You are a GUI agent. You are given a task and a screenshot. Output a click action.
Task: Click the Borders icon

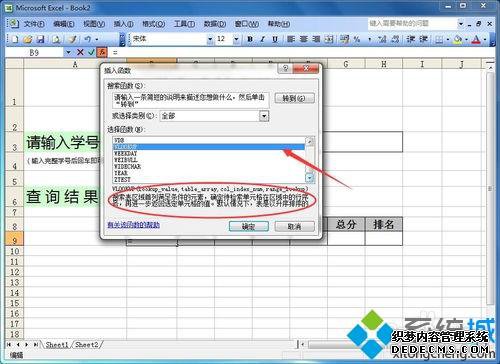click(439, 39)
